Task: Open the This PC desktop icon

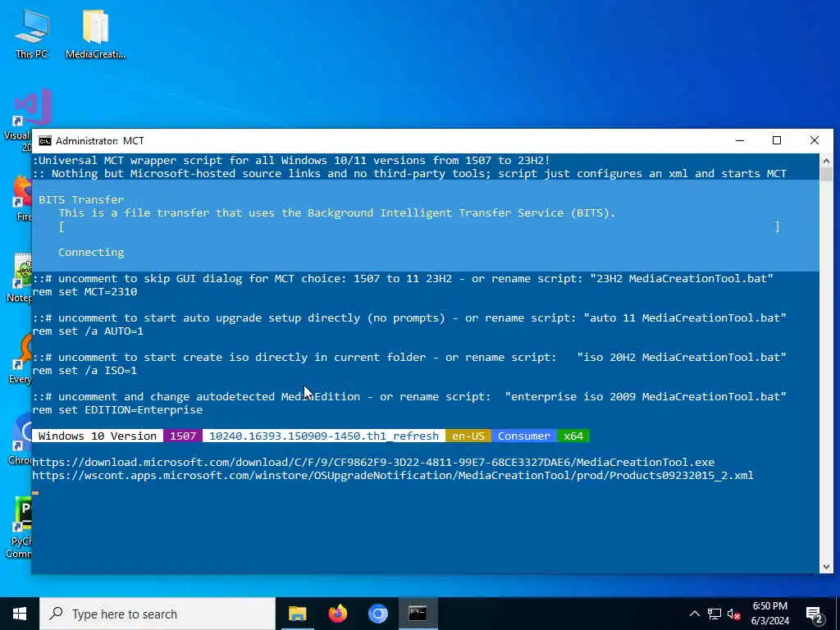Action: [x=32, y=33]
